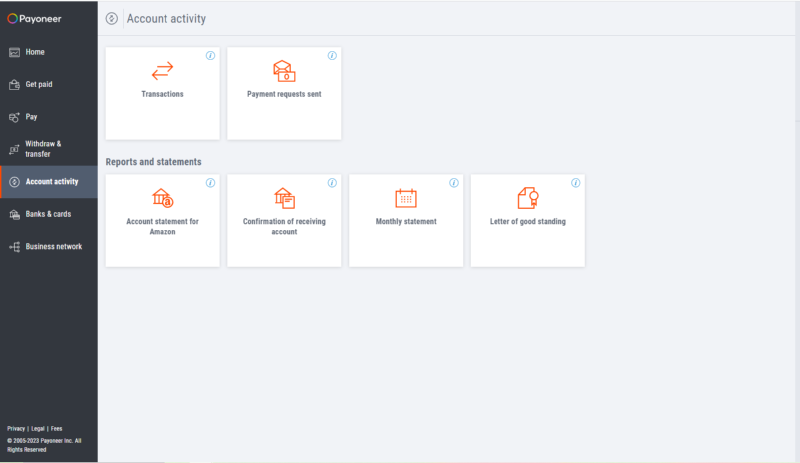Open the Payment requests sent envelope icon
This screenshot has height=463, width=800.
[284, 70]
